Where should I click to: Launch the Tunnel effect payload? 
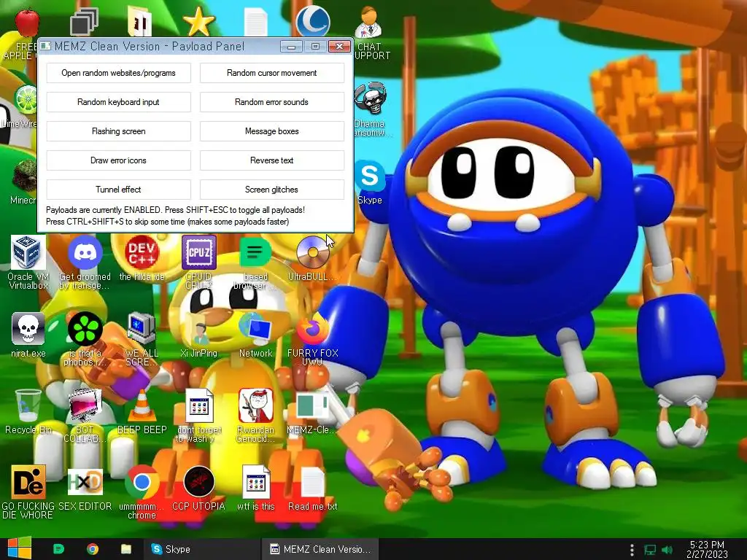coord(119,190)
